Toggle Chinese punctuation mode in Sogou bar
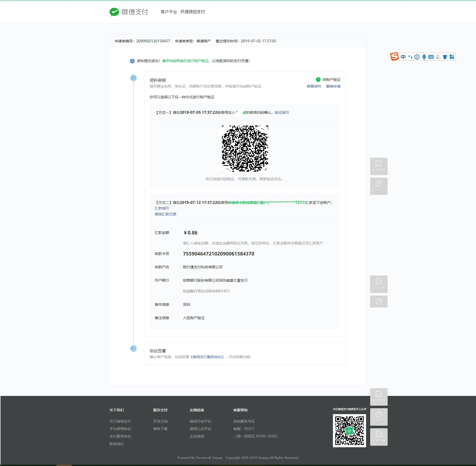 (x=410, y=57)
